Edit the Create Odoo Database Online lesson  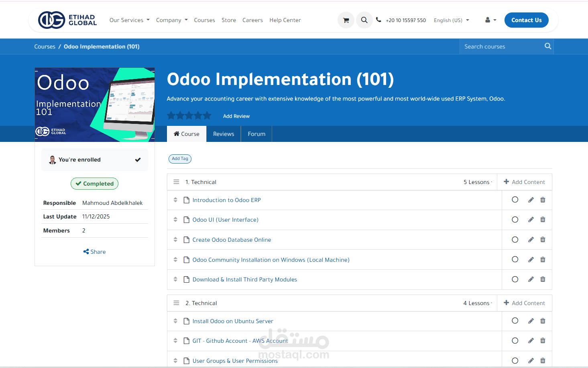531,240
